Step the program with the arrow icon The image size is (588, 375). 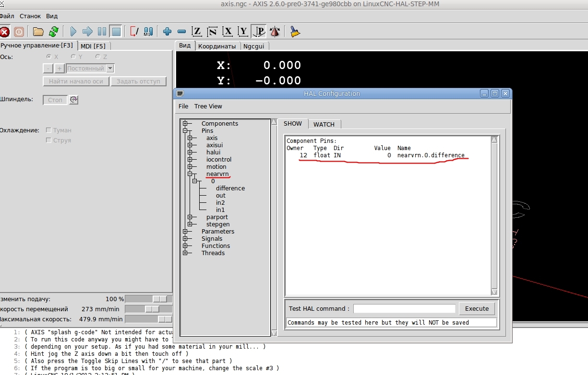(87, 32)
